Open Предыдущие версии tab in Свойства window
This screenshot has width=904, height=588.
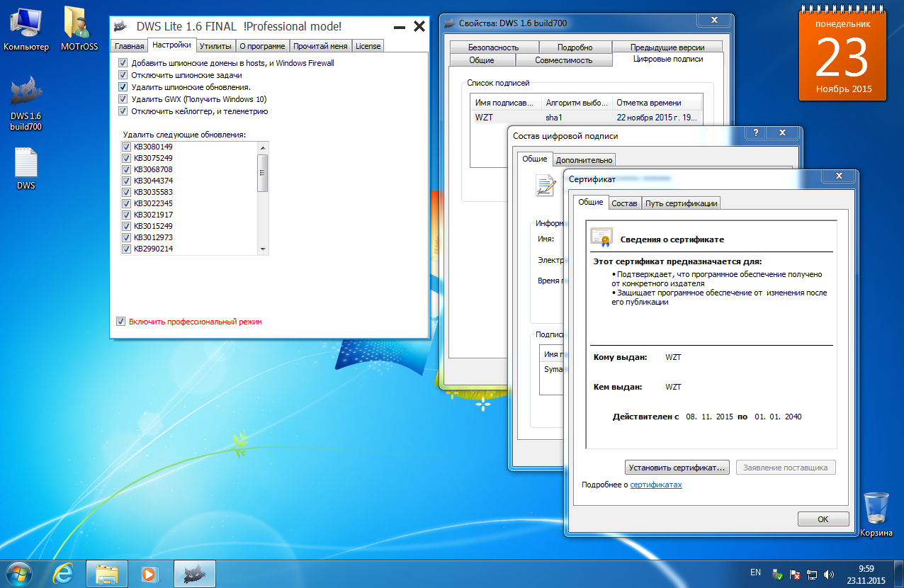point(667,47)
